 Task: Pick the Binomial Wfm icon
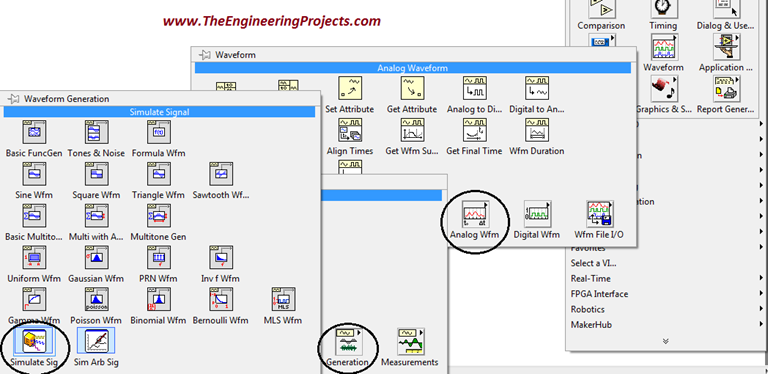(x=159, y=299)
